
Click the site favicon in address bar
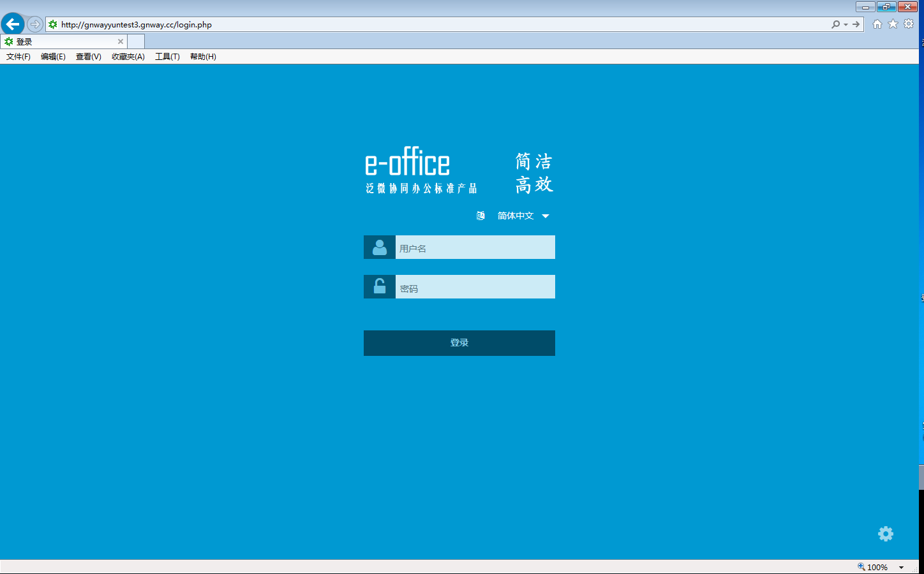coord(53,25)
